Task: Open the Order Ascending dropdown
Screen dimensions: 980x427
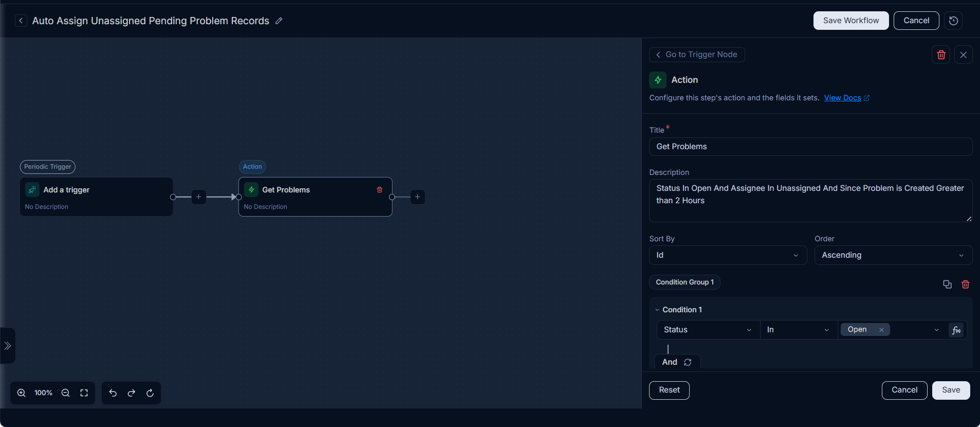Action: pyautogui.click(x=893, y=255)
